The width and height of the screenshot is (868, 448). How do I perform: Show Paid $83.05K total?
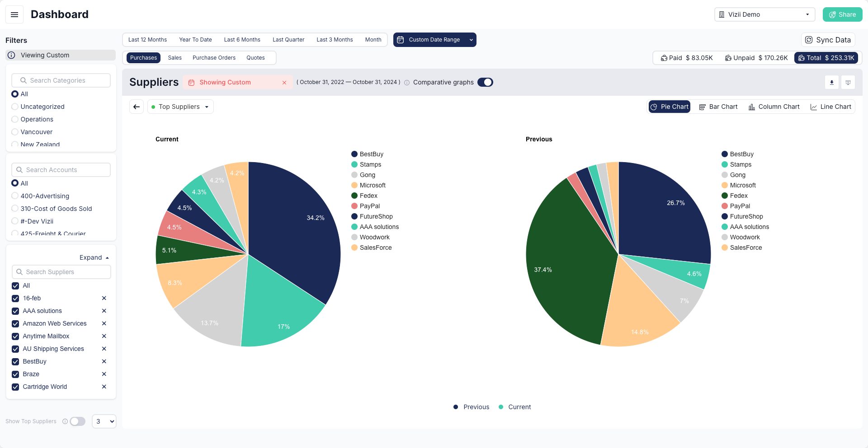tap(687, 58)
